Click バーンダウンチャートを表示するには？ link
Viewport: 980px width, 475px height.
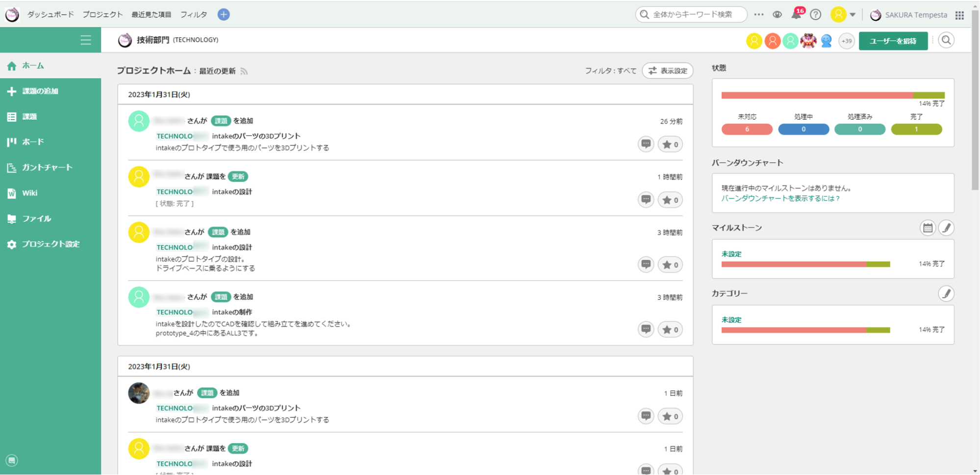780,199
